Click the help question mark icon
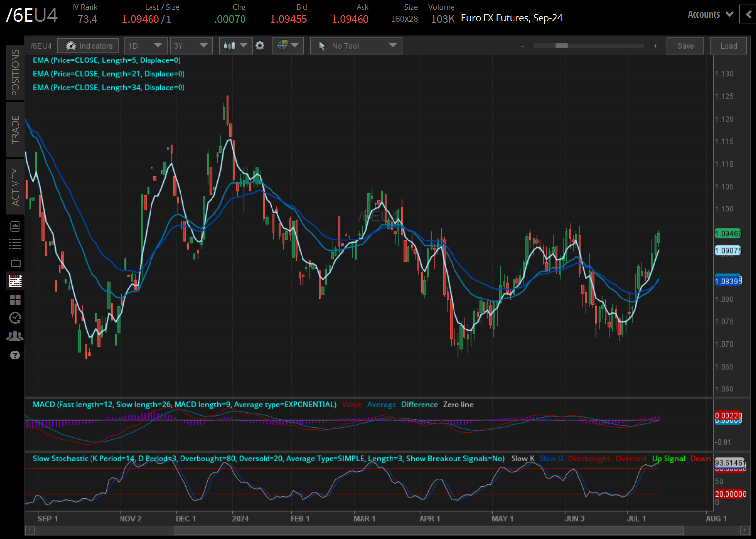The width and height of the screenshot is (756, 539). click(15, 355)
